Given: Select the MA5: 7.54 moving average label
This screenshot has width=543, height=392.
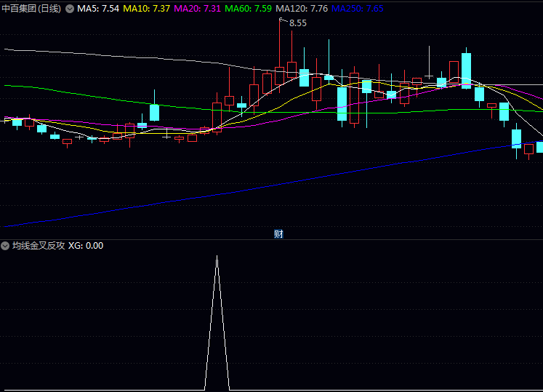Looking at the screenshot, I should pyautogui.click(x=98, y=9).
